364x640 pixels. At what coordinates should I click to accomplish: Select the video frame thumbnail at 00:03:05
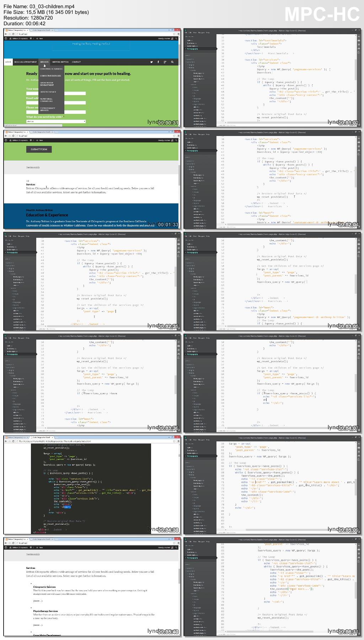(x=272, y=280)
